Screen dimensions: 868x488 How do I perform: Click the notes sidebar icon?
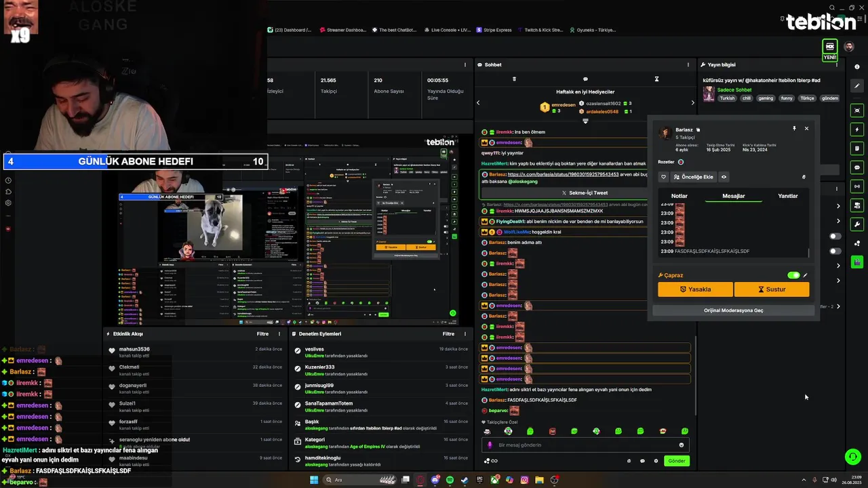point(857,148)
